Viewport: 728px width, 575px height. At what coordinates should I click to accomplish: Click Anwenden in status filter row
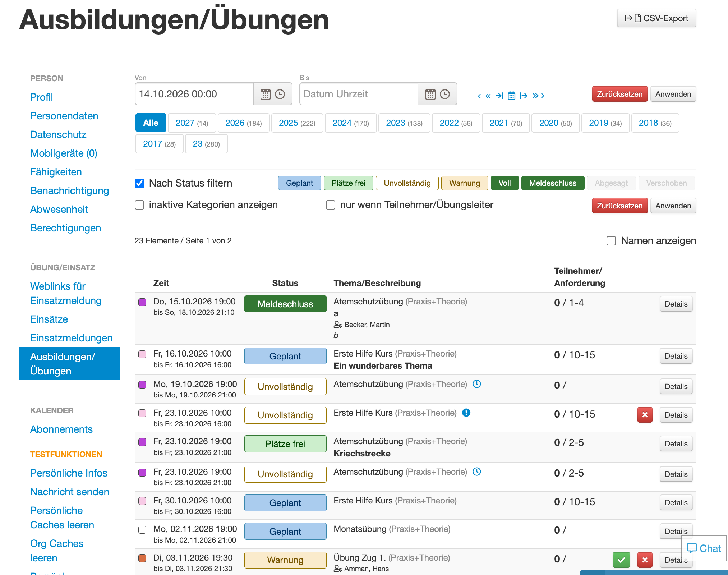(673, 206)
